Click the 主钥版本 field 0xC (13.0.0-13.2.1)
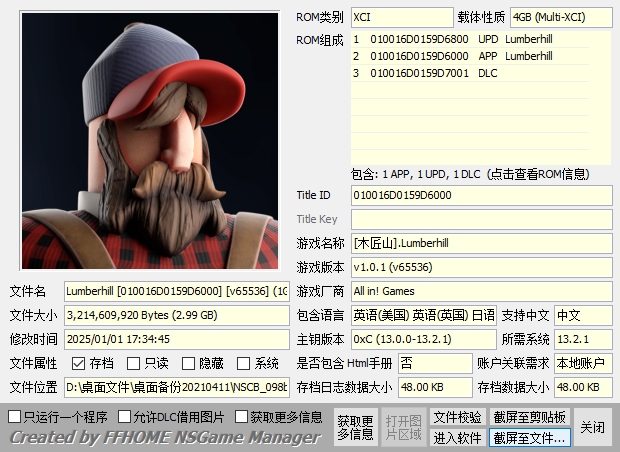The height and width of the screenshot is (452, 620). click(423, 339)
